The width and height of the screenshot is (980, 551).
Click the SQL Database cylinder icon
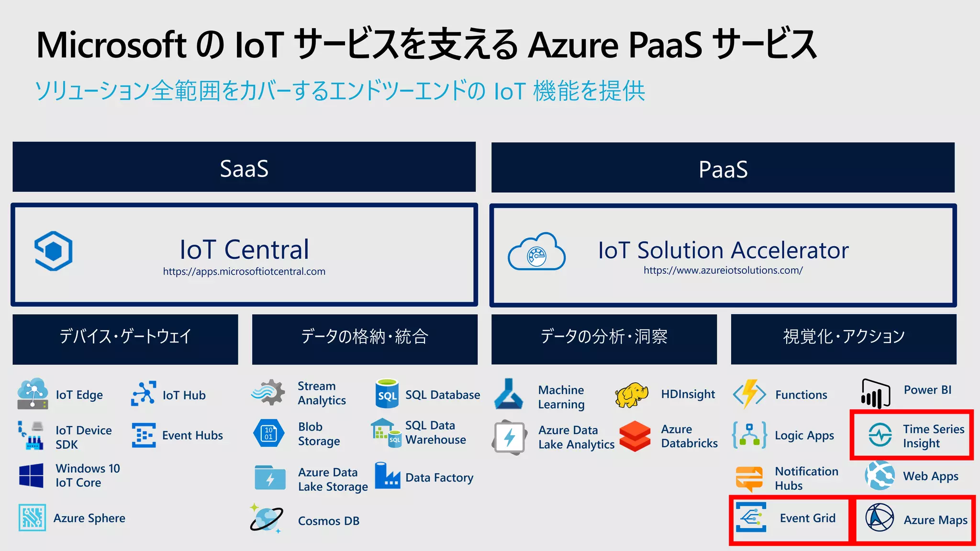pos(387,393)
